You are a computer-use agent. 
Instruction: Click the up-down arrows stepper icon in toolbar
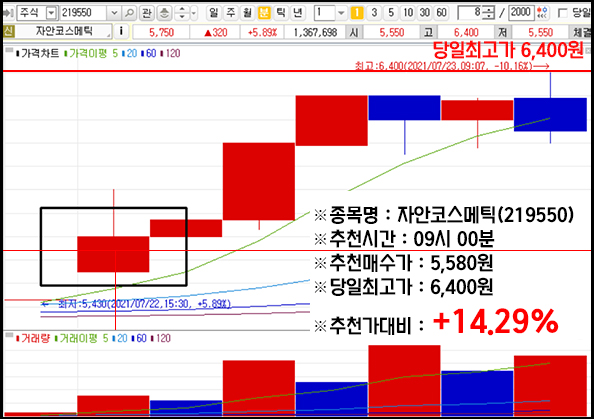(x=182, y=13)
